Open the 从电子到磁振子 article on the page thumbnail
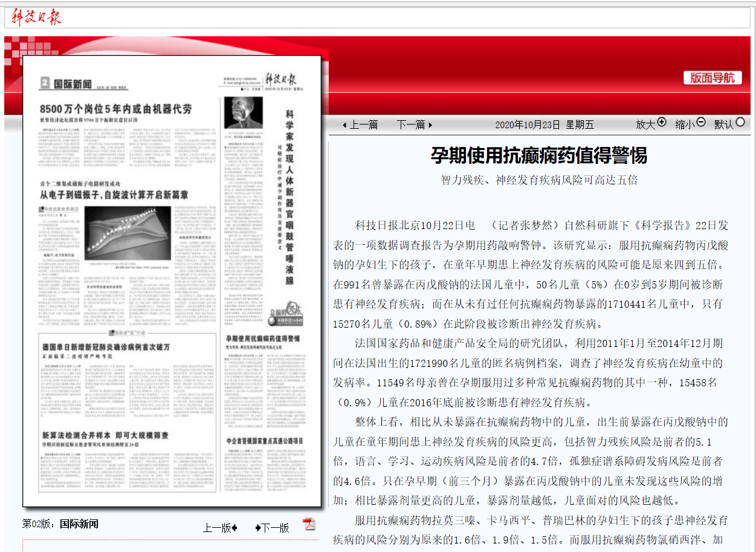The height and width of the screenshot is (552, 756). point(114,195)
